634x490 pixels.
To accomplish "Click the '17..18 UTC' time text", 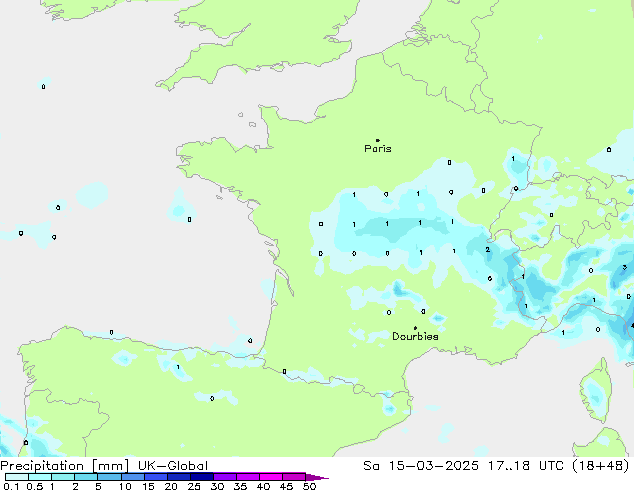I will coord(526,466).
